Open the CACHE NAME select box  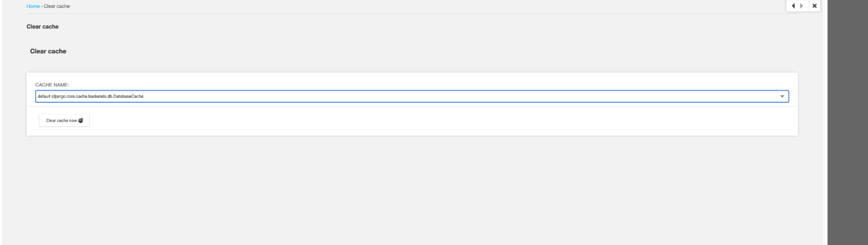click(411, 97)
